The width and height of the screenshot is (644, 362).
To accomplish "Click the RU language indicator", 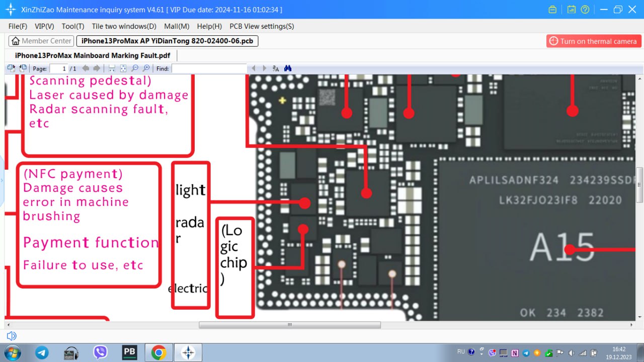I will (461, 352).
